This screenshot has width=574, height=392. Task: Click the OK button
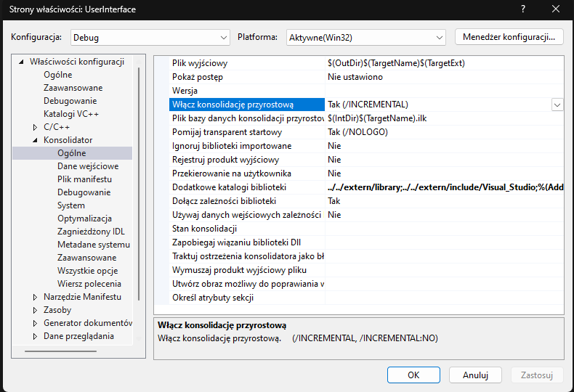pyautogui.click(x=413, y=375)
